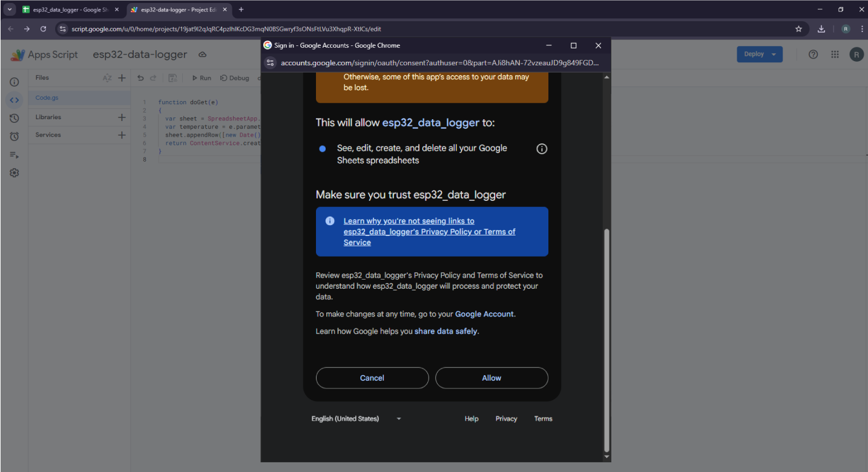
Task: Expand the English (United States) language dropdown
Action: click(356, 419)
